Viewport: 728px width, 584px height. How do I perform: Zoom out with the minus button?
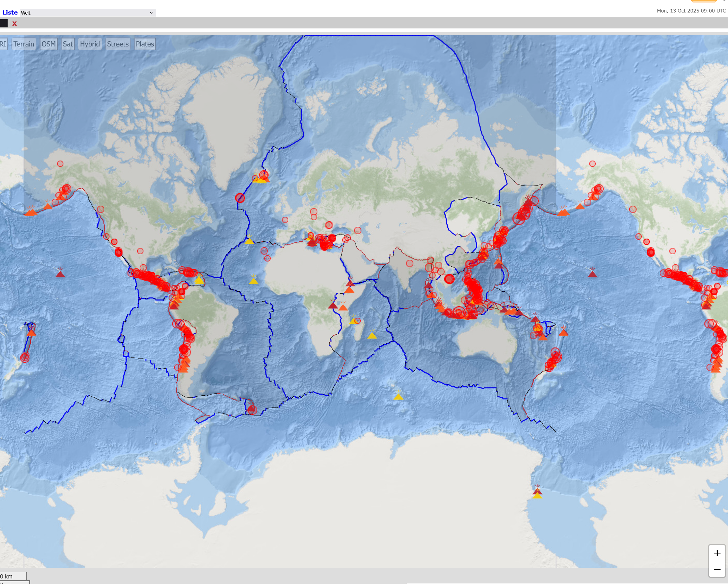coord(717,569)
